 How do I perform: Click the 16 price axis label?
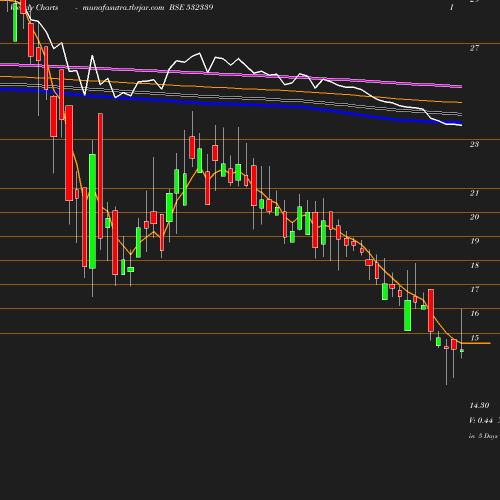point(475,313)
